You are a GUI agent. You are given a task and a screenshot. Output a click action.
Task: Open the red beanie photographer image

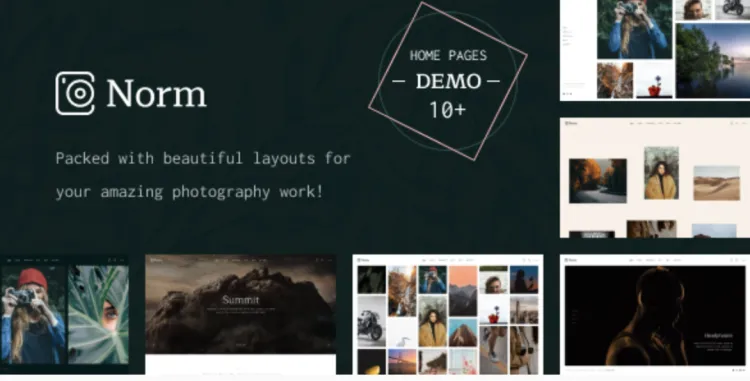[x=33, y=315]
